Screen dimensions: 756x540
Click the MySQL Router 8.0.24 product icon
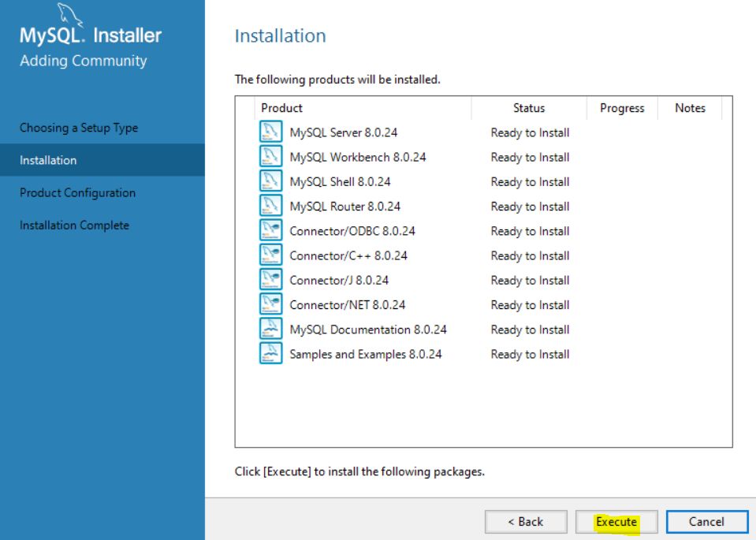coord(270,206)
